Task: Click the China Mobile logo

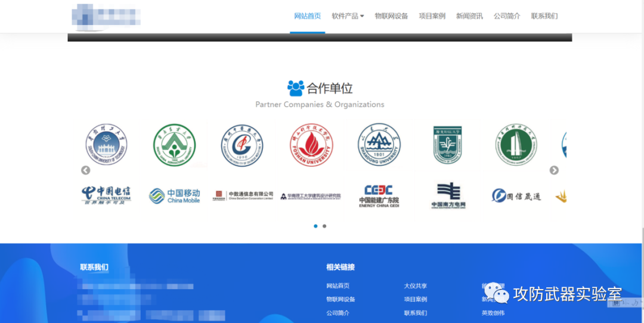Action: tap(175, 196)
